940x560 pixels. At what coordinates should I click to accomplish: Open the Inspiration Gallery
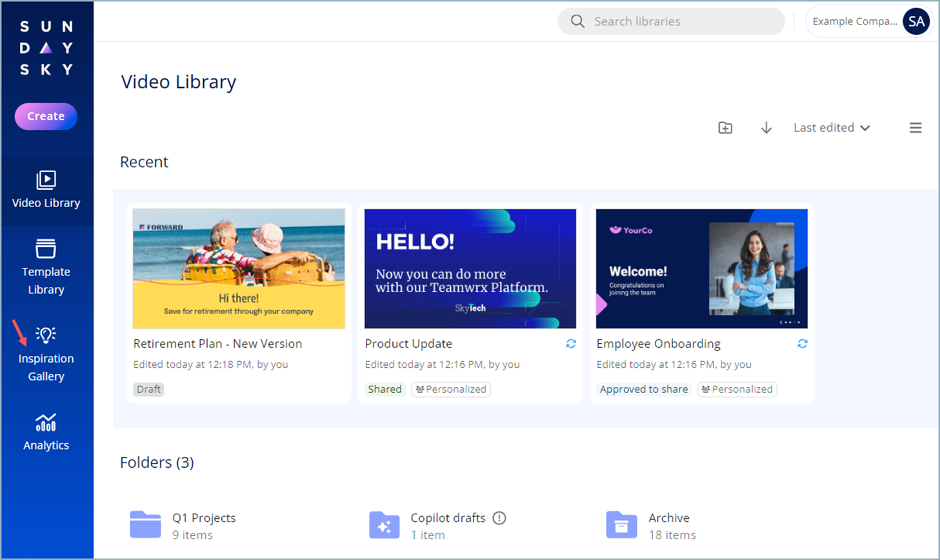[x=46, y=354]
